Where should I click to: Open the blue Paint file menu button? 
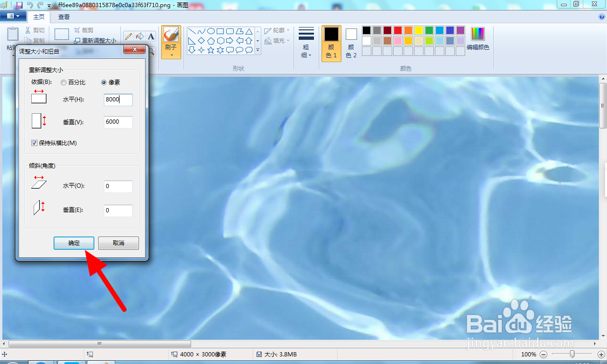pos(13,16)
